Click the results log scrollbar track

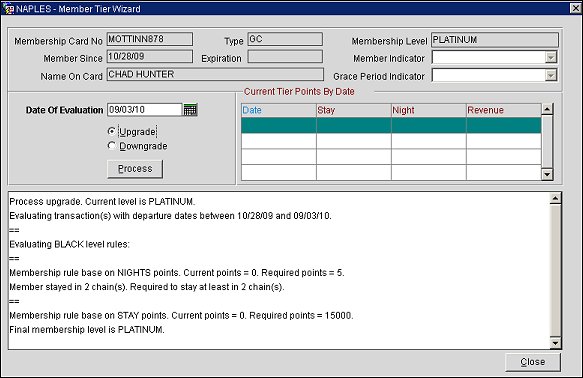coord(555,271)
